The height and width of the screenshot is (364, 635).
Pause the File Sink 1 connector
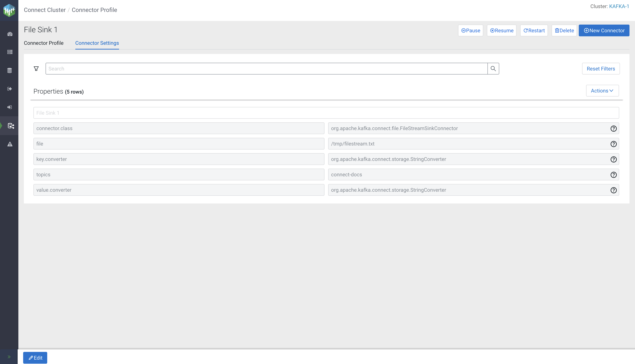point(470,30)
